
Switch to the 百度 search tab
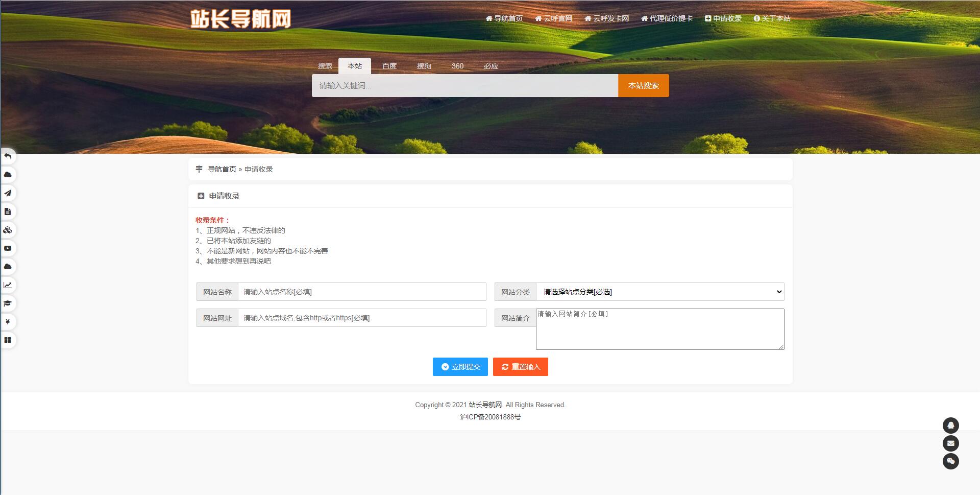389,66
